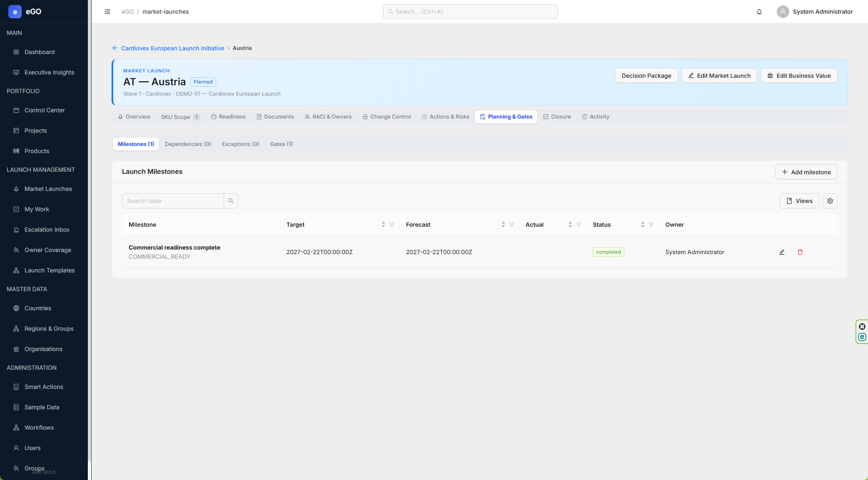Go to Control Center
The image size is (868, 480).
pyautogui.click(x=44, y=110)
